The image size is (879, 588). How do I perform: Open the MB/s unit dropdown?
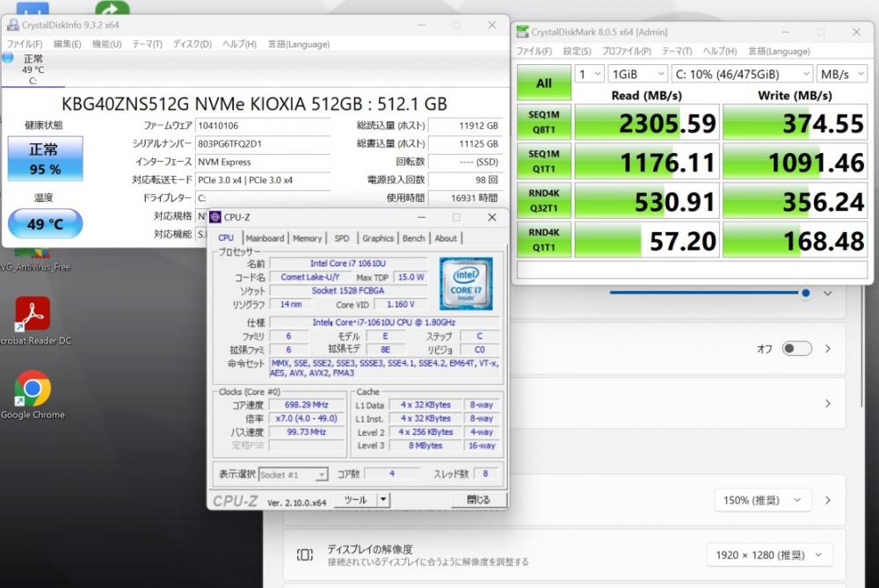pyautogui.click(x=841, y=75)
